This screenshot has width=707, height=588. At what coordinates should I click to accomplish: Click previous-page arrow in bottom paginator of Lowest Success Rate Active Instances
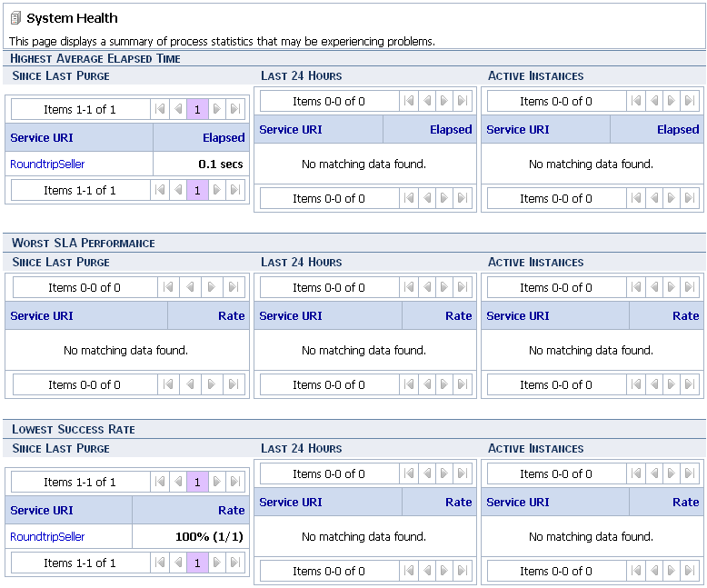[x=652, y=572]
